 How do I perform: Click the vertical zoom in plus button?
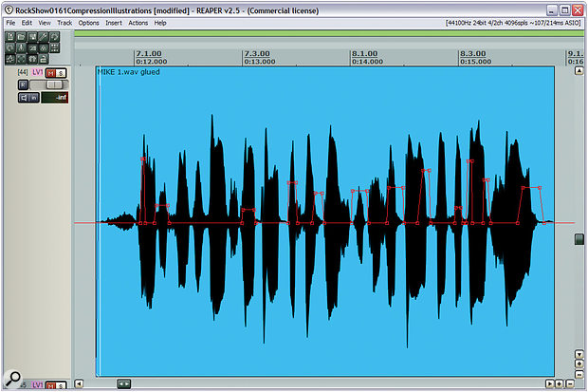click(579, 364)
